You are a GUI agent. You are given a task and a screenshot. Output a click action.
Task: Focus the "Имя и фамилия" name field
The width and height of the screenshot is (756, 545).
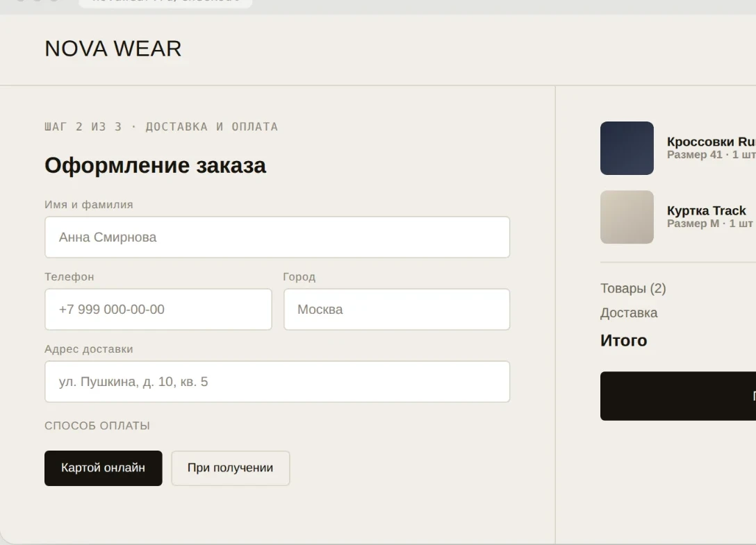tap(277, 237)
